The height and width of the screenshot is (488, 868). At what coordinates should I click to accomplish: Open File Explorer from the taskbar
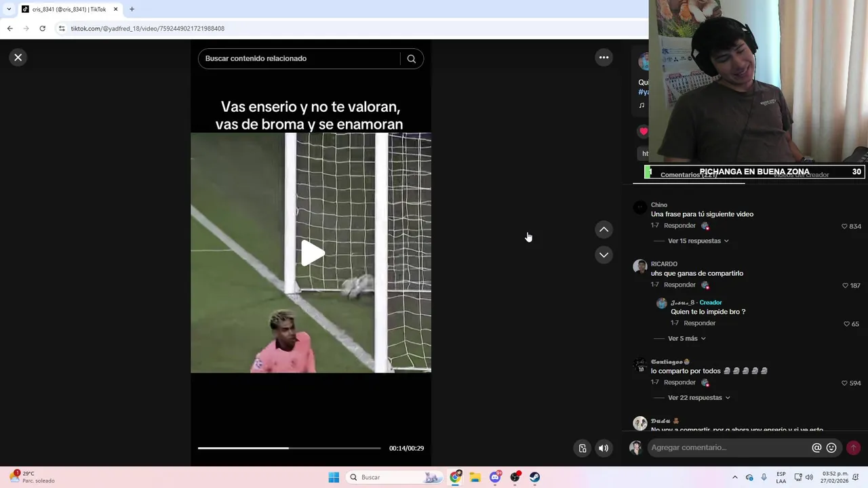[475, 477]
